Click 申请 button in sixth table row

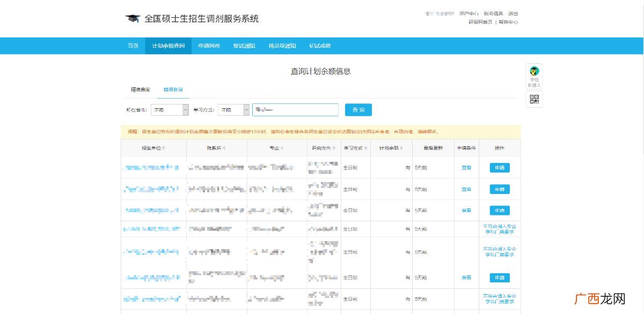point(500,278)
